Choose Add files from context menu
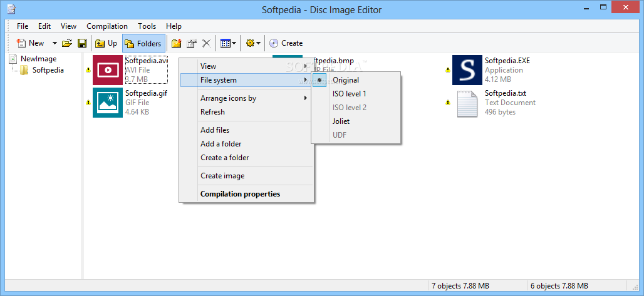This screenshot has height=296, width=644. [246, 130]
